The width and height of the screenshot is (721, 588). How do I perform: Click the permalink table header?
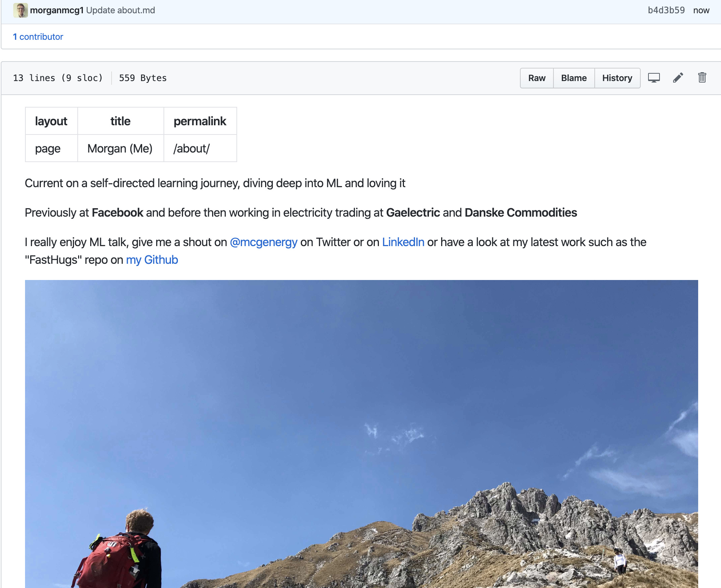pos(200,121)
